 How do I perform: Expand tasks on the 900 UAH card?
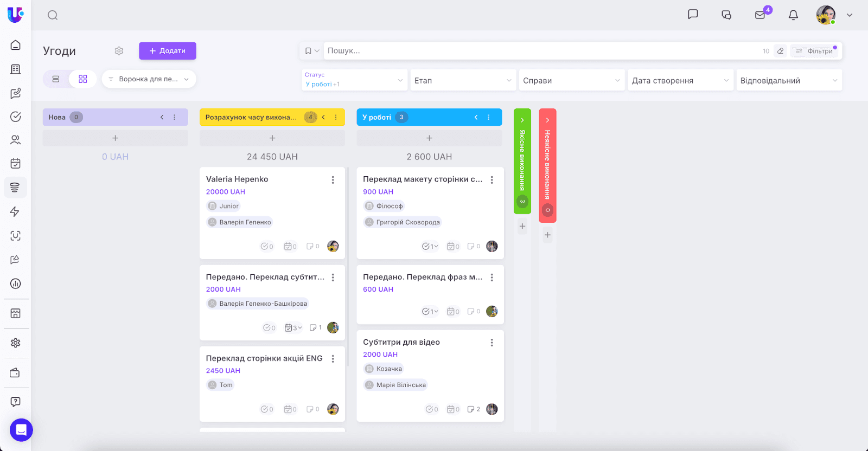(x=430, y=246)
